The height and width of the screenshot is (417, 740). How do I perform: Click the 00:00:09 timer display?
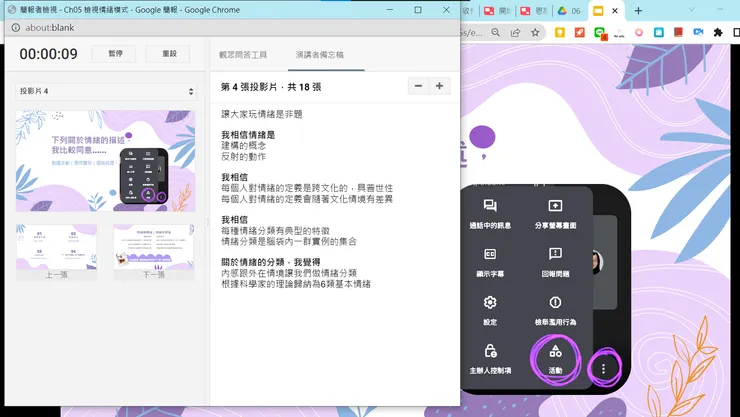pos(49,54)
